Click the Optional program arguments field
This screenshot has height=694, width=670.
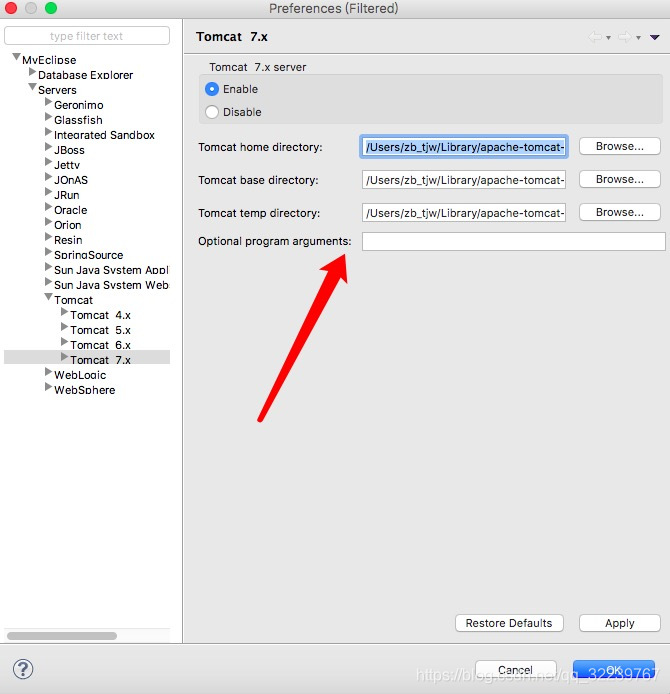pyautogui.click(x=513, y=241)
